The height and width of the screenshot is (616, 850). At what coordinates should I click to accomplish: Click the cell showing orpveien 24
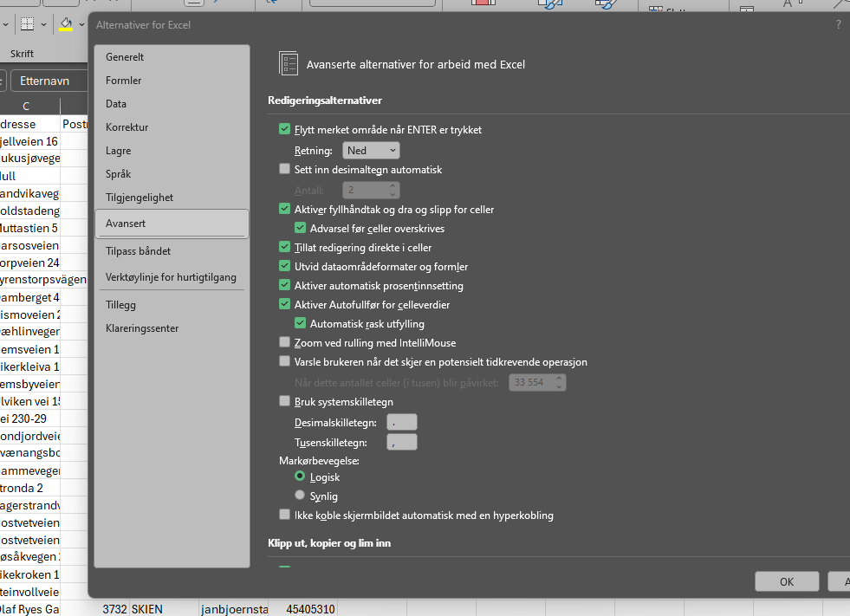point(29,263)
